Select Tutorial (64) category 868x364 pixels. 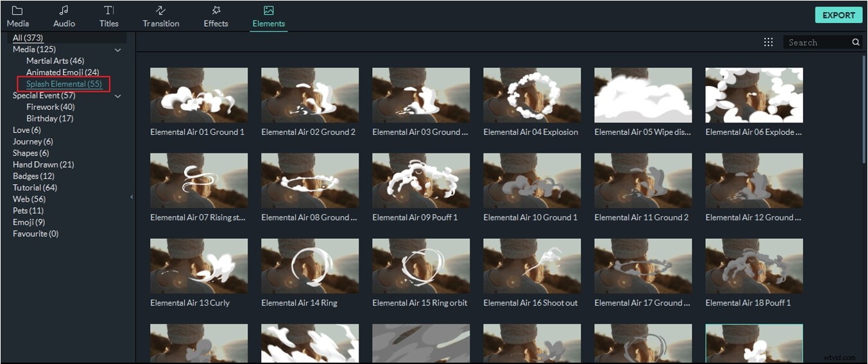click(x=35, y=188)
